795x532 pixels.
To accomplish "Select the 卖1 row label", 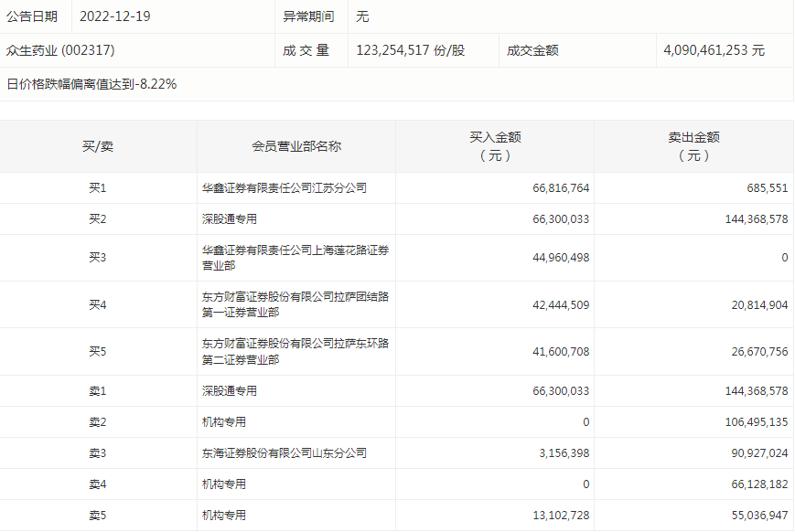I will click(x=98, y=390).
